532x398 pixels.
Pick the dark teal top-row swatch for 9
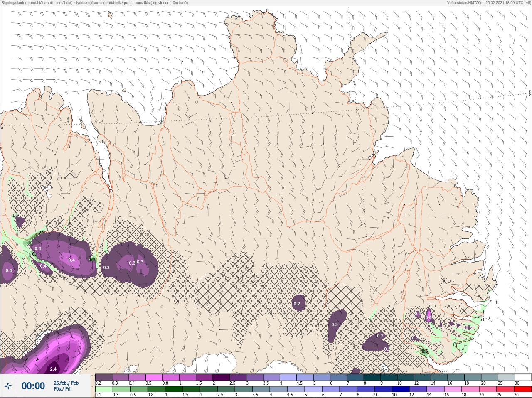pyautogui.click(x=389, y=377)
